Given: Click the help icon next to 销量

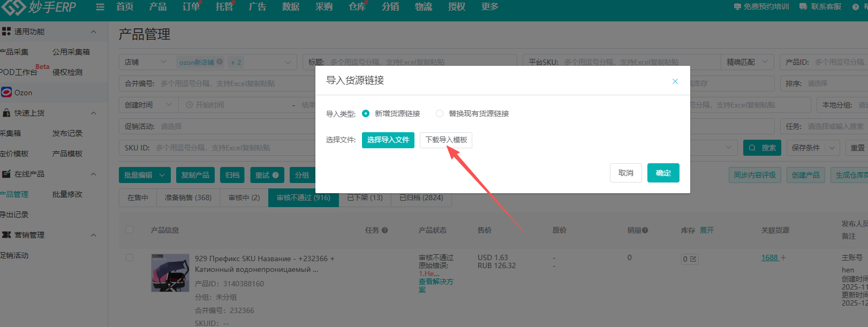Looking at the screenshot, I should [x=645, y=230].
